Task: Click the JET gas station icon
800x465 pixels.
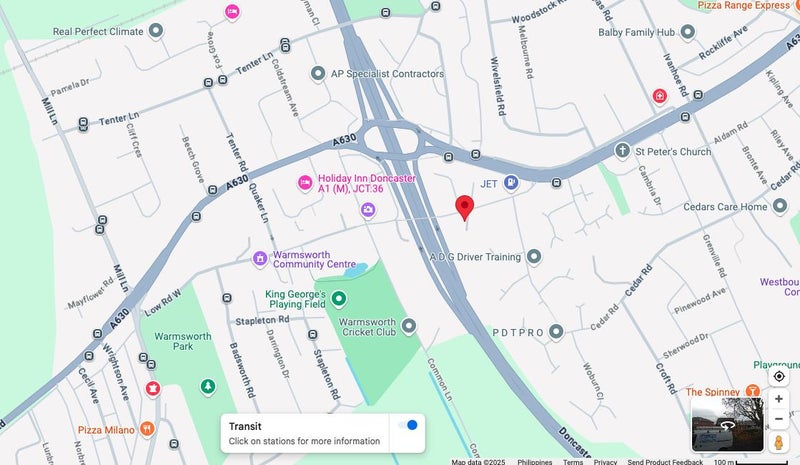Action: (511, 183)
